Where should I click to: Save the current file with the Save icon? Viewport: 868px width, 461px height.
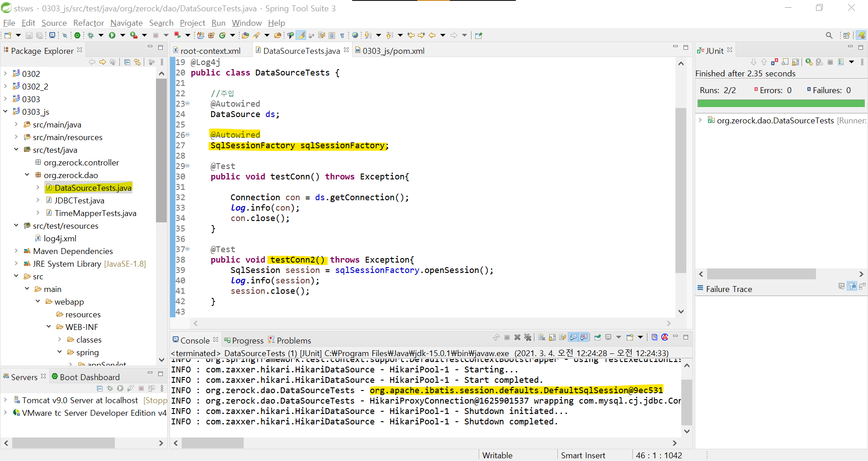coord(29,35)
